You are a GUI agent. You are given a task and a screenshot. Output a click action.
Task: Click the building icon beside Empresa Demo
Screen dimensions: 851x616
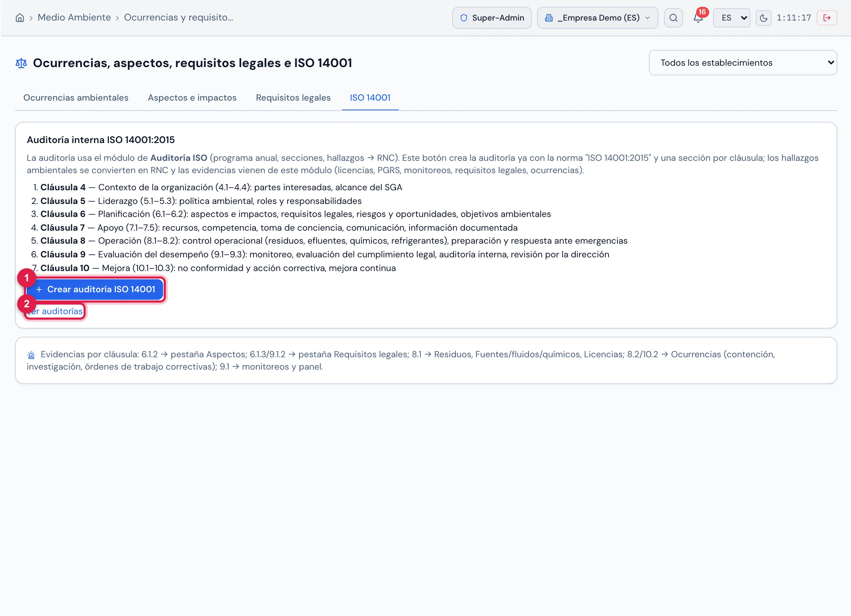548,17
